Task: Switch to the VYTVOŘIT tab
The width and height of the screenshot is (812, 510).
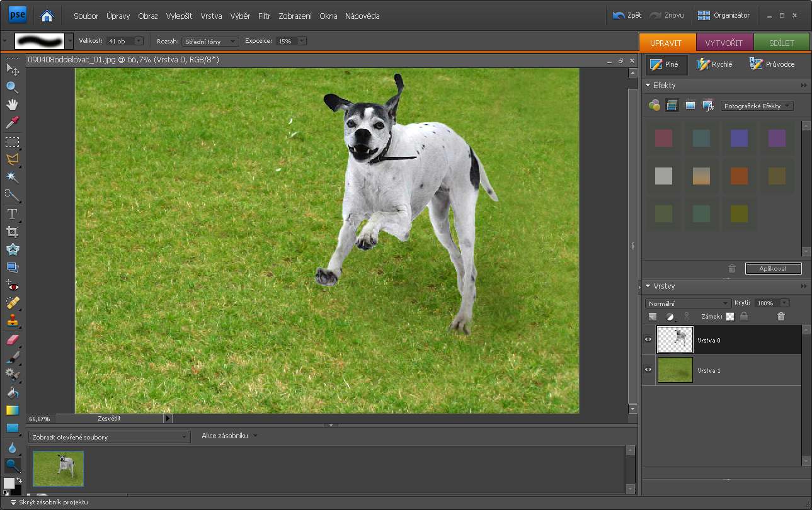Action: 724,43
